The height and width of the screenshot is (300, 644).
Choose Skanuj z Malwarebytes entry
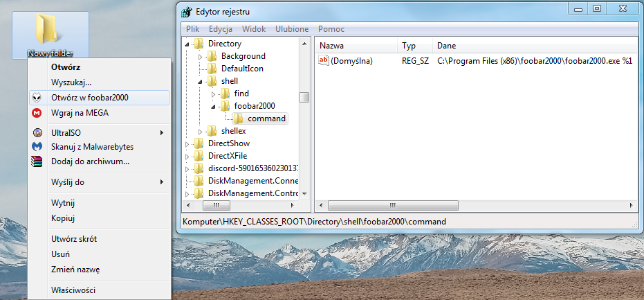pos(98,146)
